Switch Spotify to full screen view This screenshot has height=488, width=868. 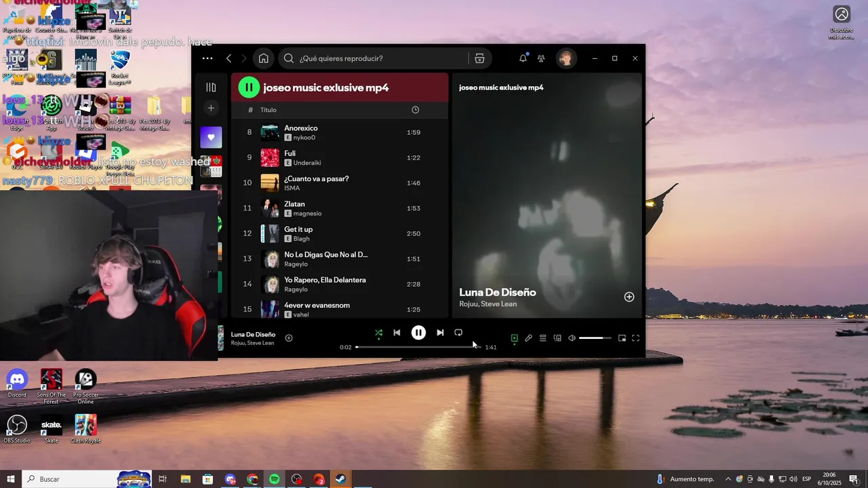point(635,338)
